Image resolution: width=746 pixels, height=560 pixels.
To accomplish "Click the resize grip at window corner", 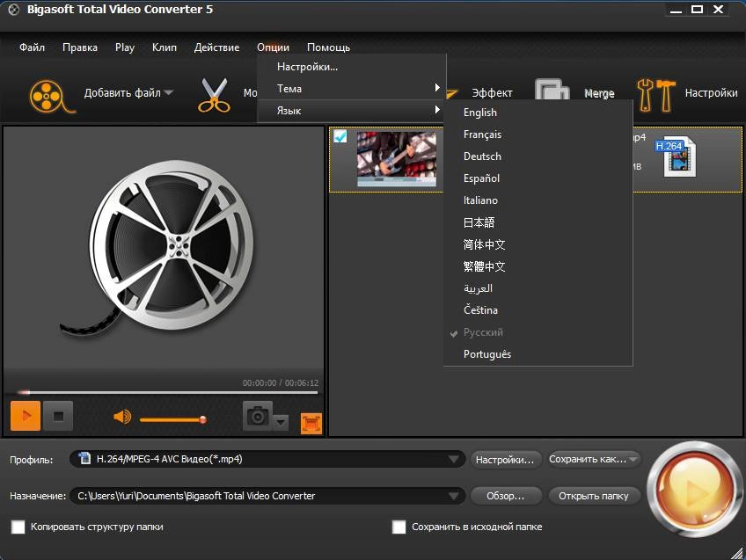I will coord(737,553).
